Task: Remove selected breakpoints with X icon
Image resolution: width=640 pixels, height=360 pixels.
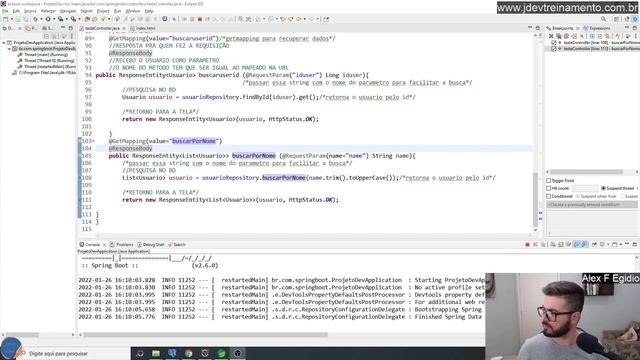Action: [551, 36]
